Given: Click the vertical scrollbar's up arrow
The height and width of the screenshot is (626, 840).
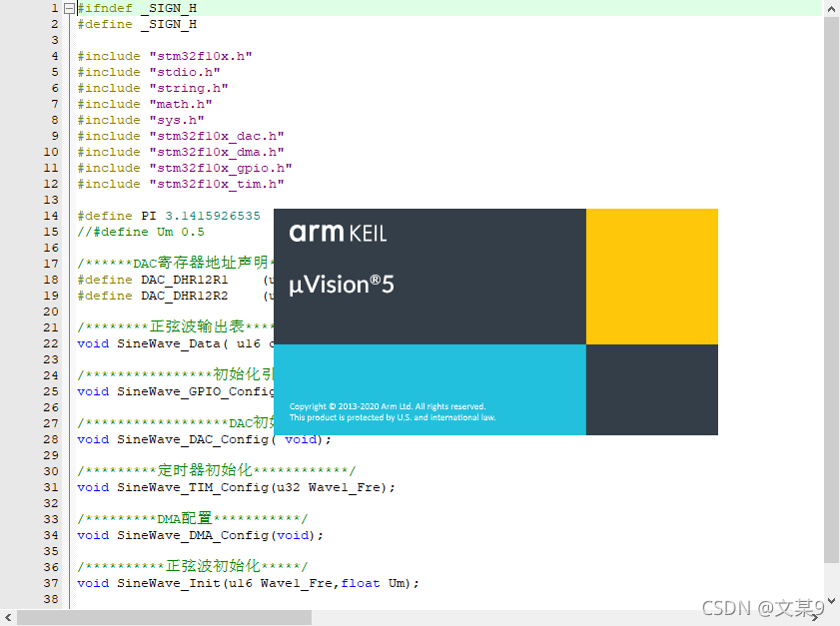Looking at the screenshot, I should (x=831, y=9).
